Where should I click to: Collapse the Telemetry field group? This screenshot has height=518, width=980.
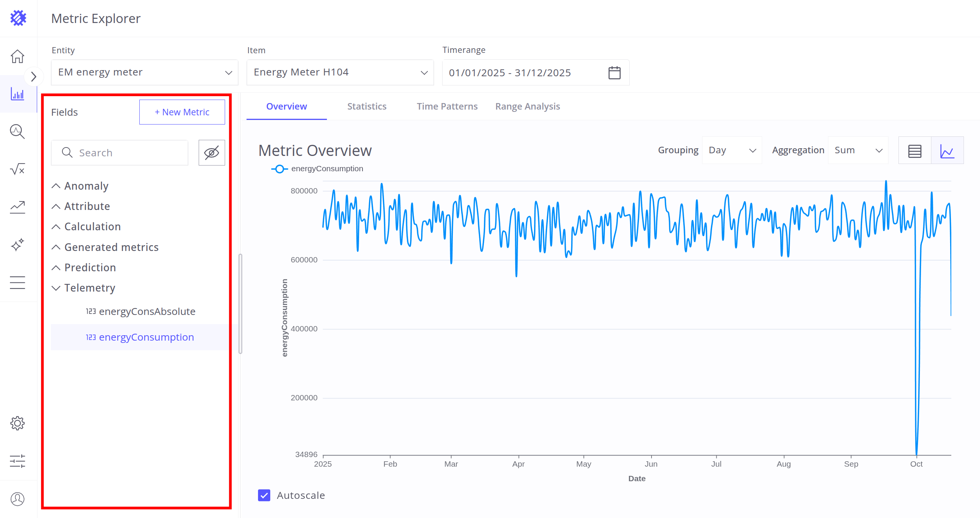pos(56,288)
